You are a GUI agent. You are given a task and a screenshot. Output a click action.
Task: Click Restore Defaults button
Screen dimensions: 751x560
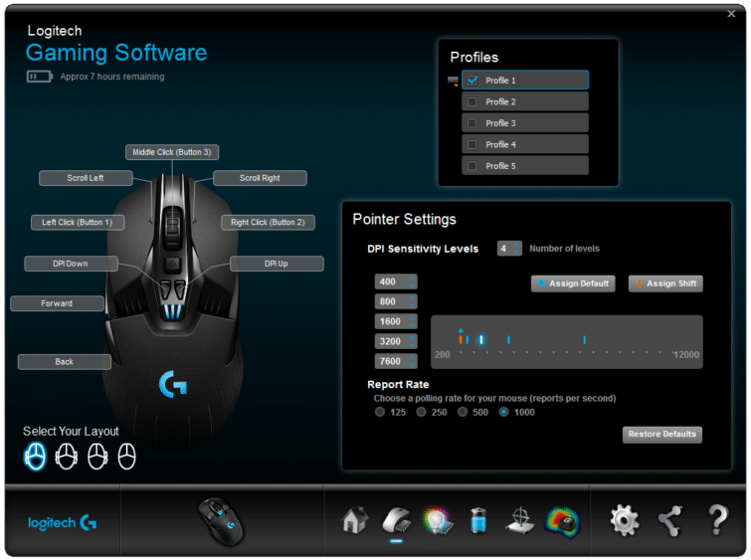pyautogui.click(x=662, y=435)
